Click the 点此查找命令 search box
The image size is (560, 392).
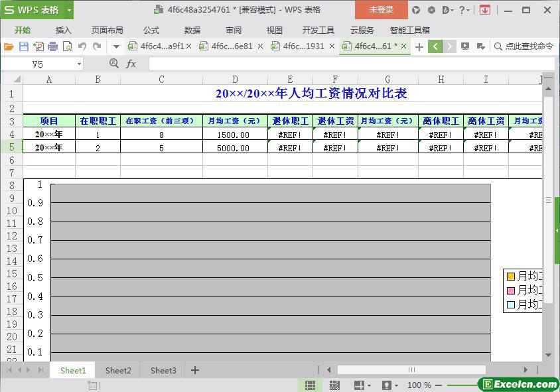tap(524, 46)
